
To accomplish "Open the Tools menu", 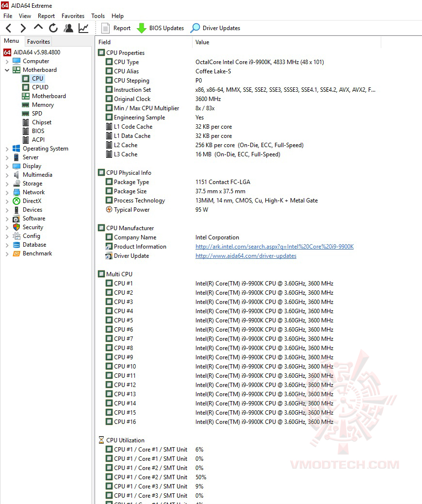I will click(98, 16).
